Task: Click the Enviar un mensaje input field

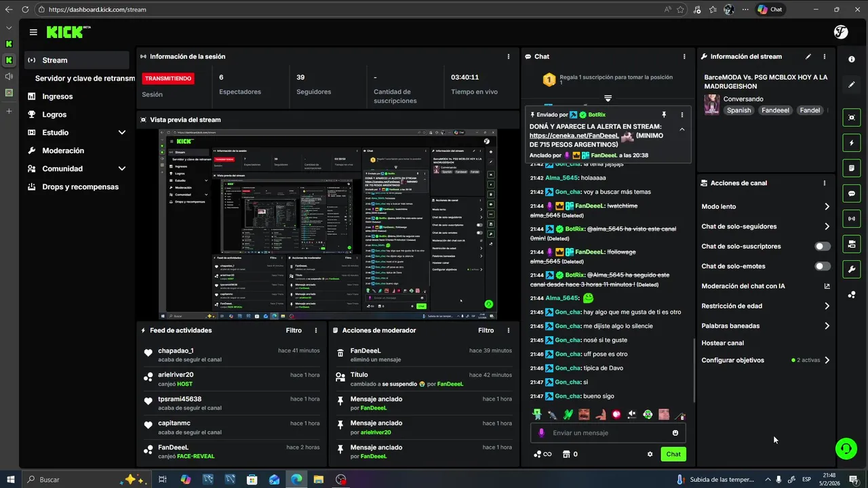Action: [608, 433]
